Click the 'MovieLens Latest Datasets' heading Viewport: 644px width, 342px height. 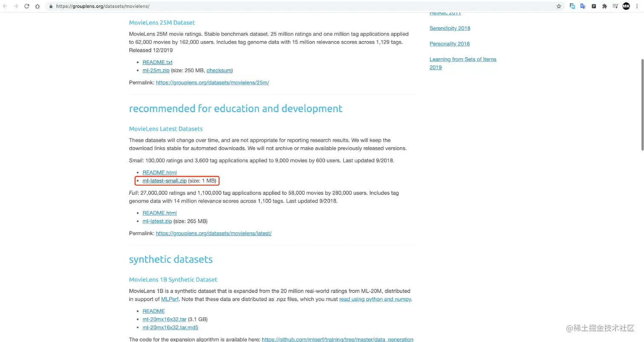point(166,129)
